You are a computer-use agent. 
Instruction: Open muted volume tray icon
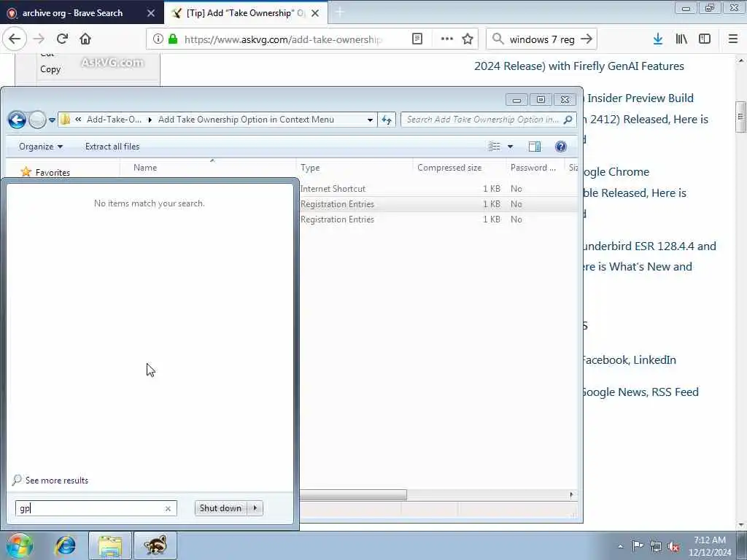(673, 546)
